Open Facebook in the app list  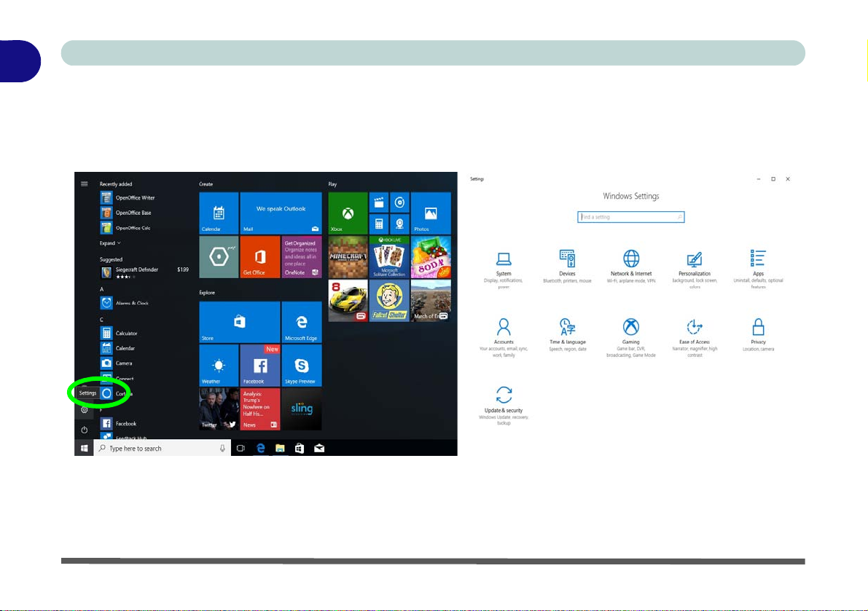(119, 423)
